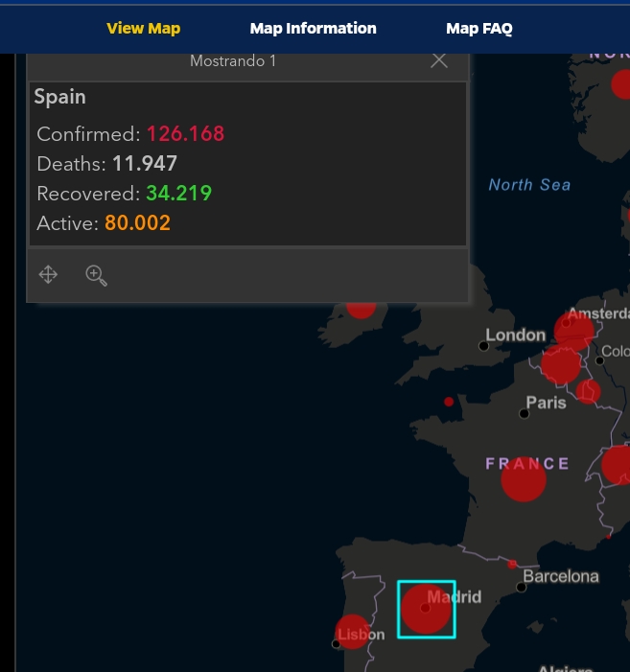630x672 pixels.
Task: Select the small red dot west of Paris
Action: tap(449, 402)
